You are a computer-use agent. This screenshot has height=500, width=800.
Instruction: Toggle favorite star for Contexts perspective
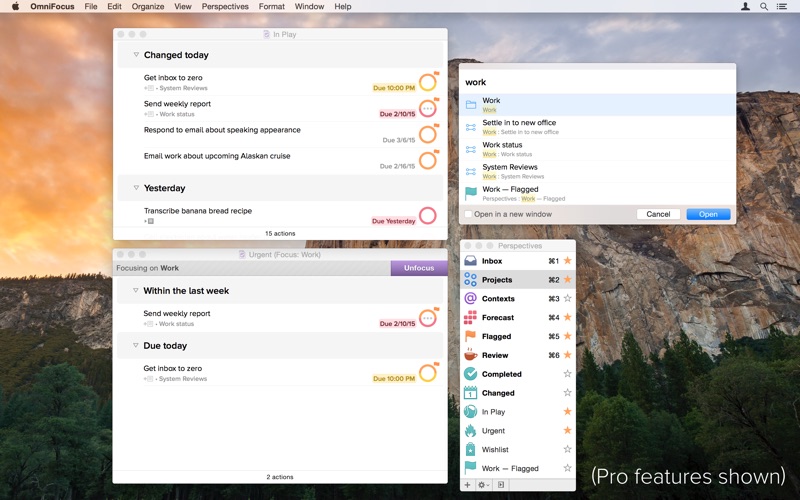click(567, 298)
